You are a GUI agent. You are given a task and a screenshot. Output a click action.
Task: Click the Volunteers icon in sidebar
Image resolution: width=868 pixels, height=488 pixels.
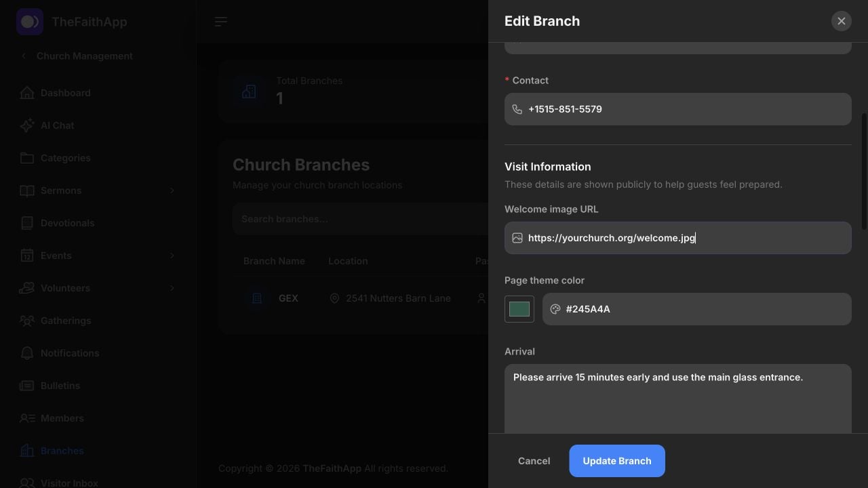[27, 288]
